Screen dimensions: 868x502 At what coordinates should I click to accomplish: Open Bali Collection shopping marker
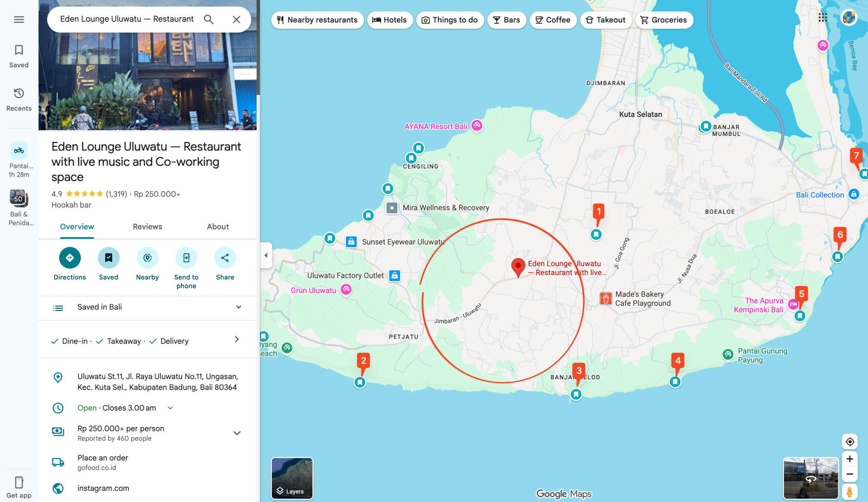(x=854, y=194)
